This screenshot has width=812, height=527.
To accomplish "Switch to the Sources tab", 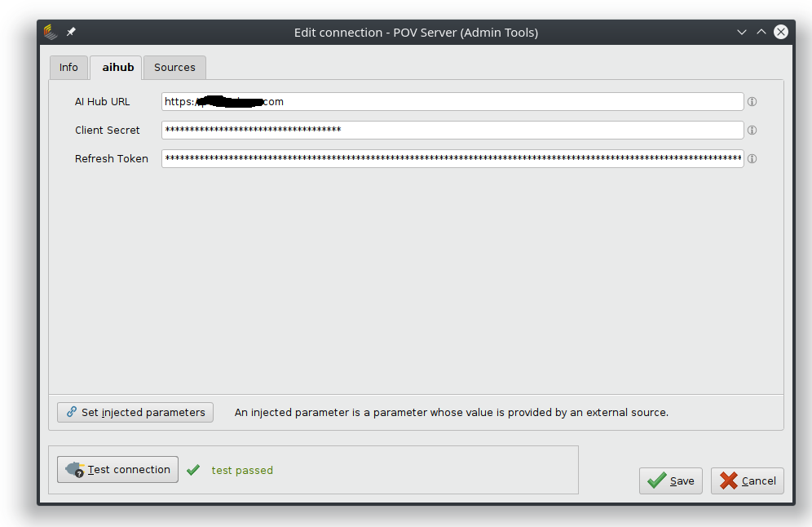I will click(x=174, y=68).
